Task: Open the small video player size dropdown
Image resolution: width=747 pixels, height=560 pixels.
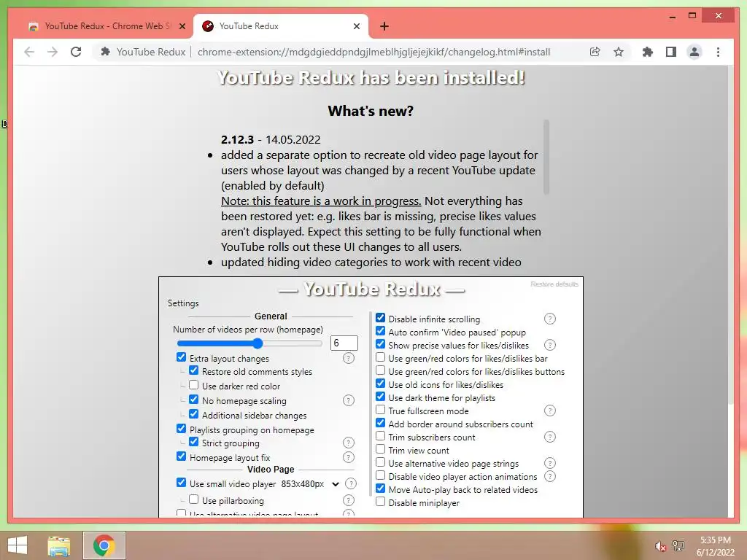Action: [x=309, y=484]
